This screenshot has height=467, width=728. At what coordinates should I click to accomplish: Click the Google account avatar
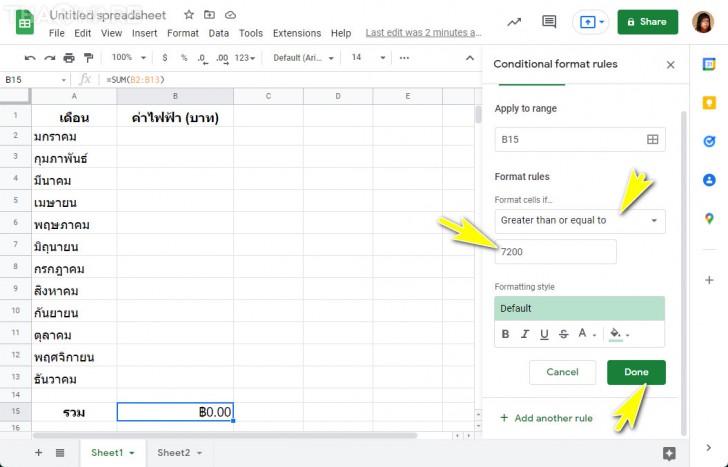tap(703, 22)
